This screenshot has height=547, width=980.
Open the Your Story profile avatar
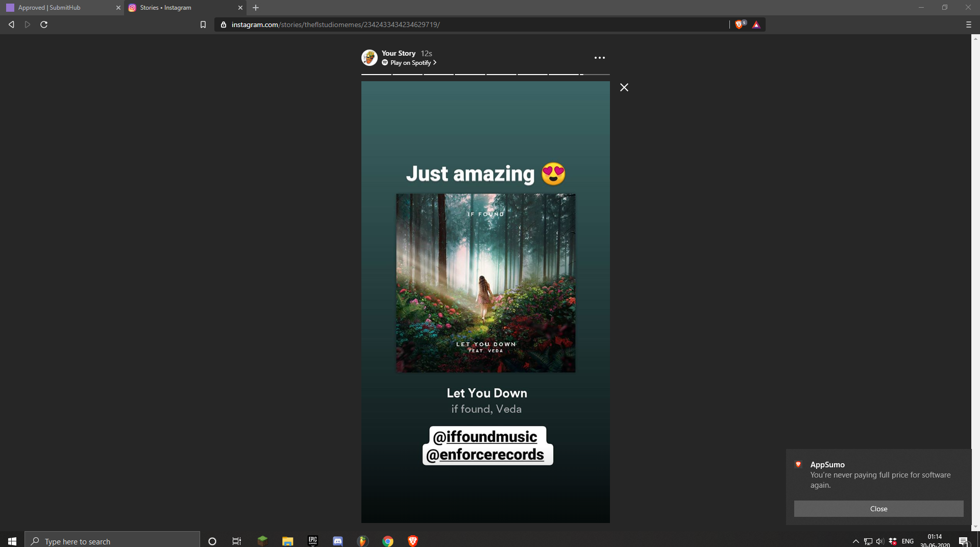[370, 58]
